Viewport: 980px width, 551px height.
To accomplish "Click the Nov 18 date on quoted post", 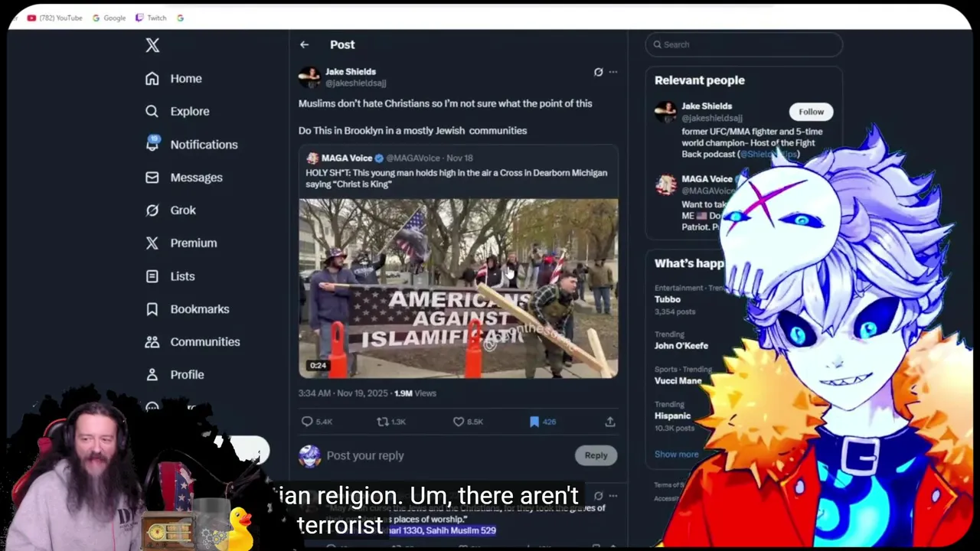I will [x=459, y=158].
